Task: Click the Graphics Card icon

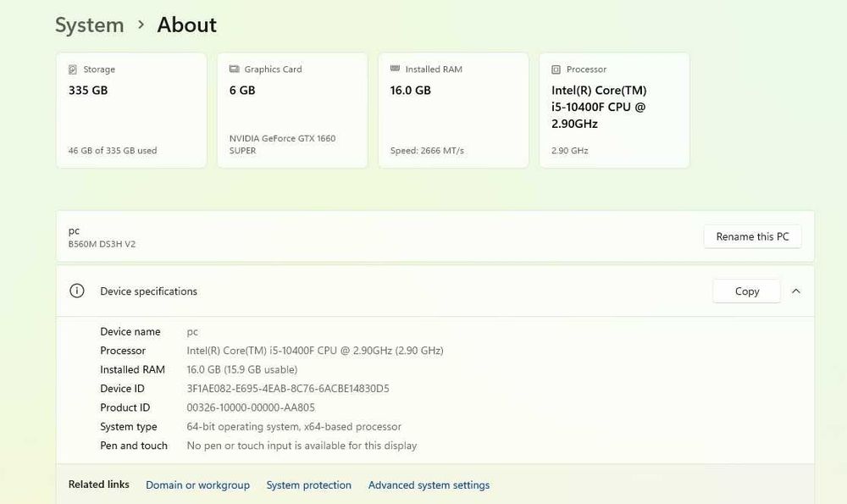Action: coord(234,69)
